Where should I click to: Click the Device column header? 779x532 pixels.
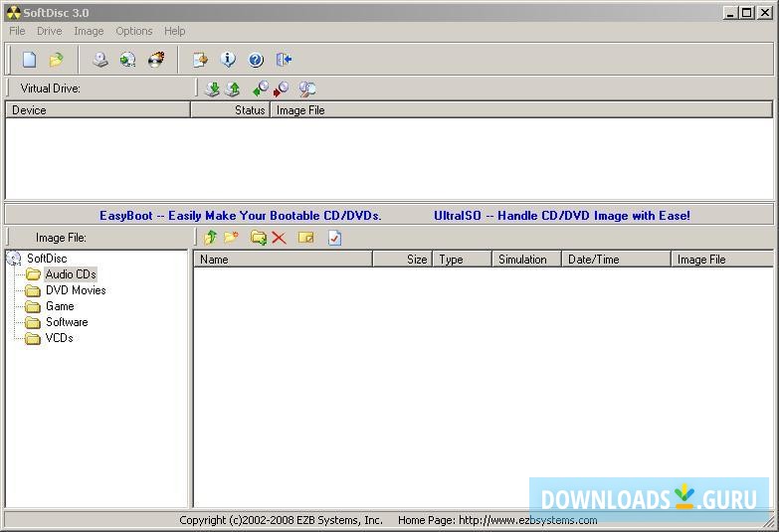pyautogui.click(x=97, y=110)
